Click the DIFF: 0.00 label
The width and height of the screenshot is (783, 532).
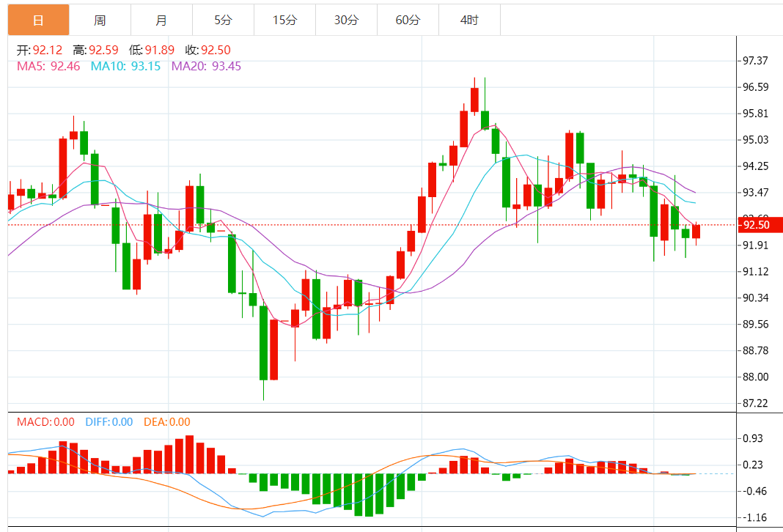[109, 422]
